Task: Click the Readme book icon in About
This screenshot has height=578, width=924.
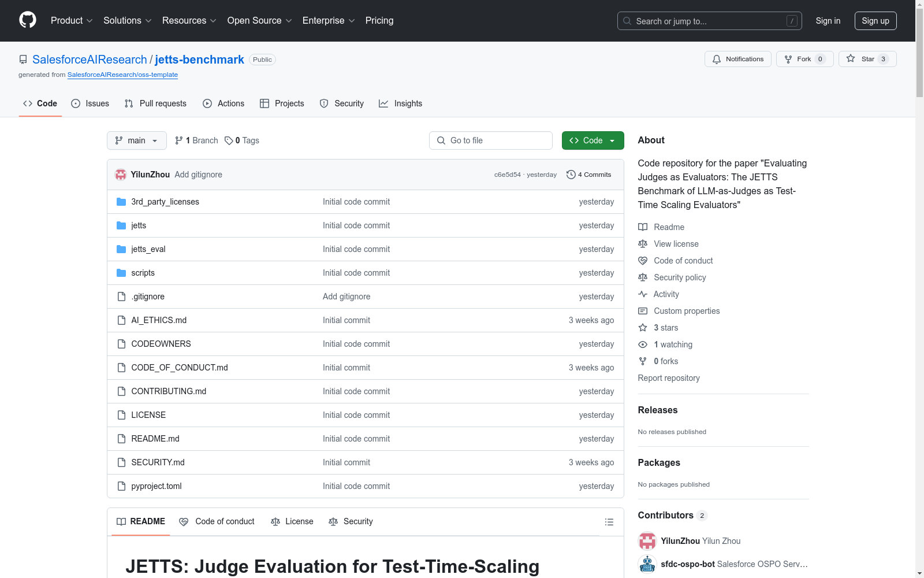Action: 643,227
